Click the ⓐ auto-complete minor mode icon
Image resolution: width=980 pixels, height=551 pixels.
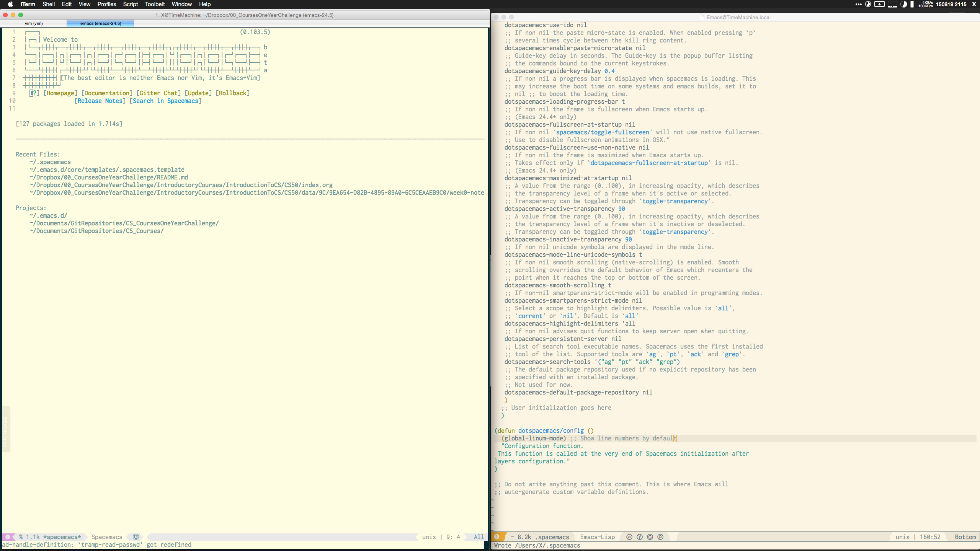tap(629, 537)
